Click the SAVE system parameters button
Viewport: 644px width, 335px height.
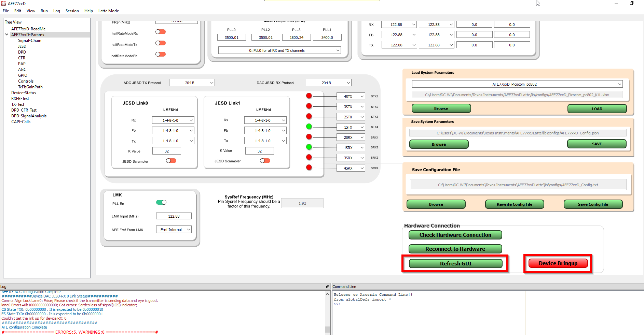597,144
